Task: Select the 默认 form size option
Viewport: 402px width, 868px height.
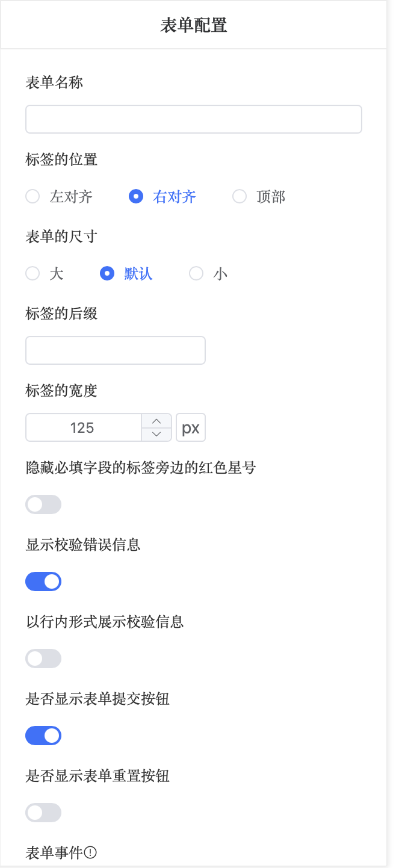Action: 107,273
